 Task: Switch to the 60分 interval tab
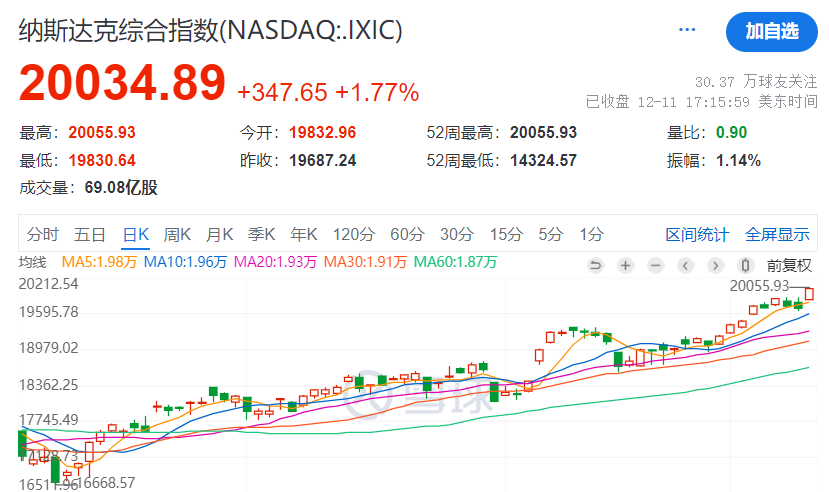[x=407, y=234]
